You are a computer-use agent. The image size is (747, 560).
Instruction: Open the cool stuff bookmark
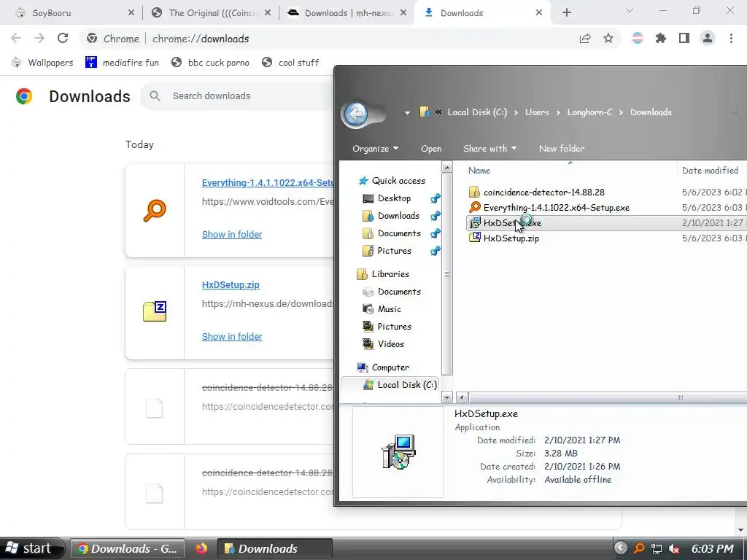290,63
